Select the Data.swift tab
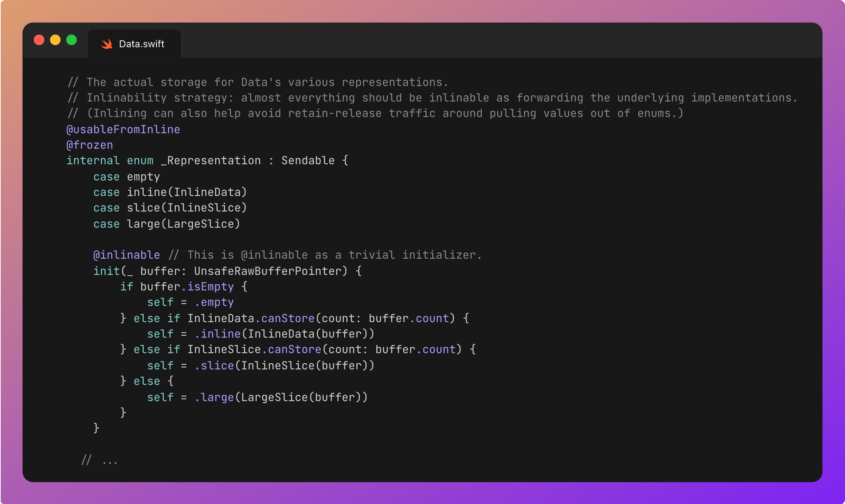845x504 pixels. 142,44
